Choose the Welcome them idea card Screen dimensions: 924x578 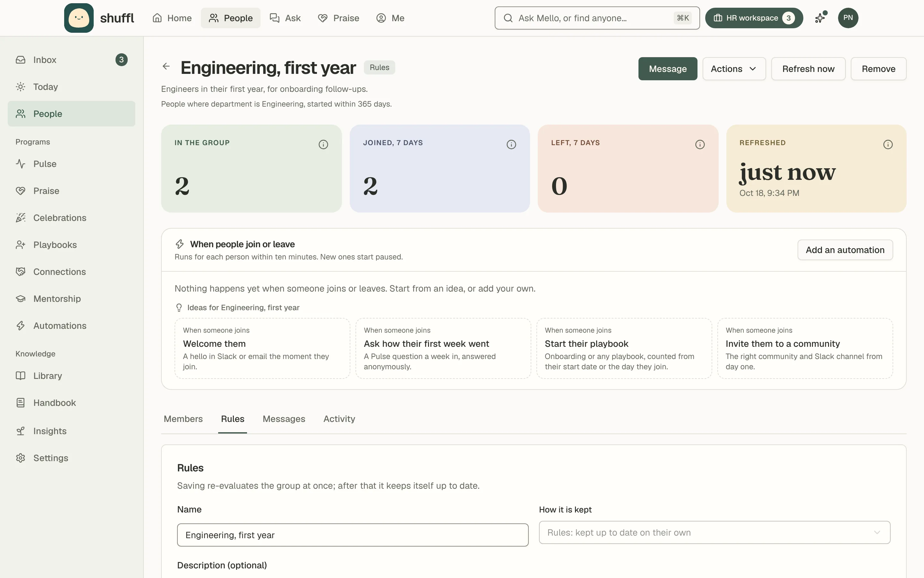point(262,349)
